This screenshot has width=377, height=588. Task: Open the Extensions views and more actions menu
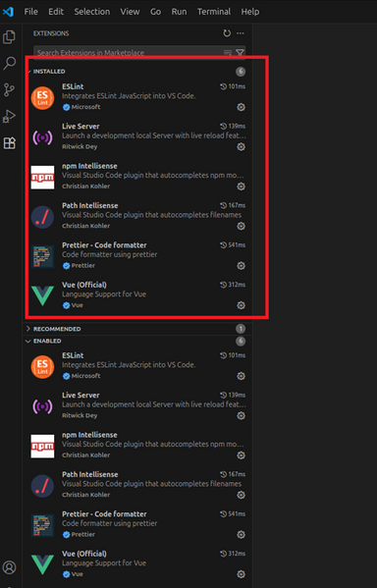pyautogui.click(x=241, y=33)
